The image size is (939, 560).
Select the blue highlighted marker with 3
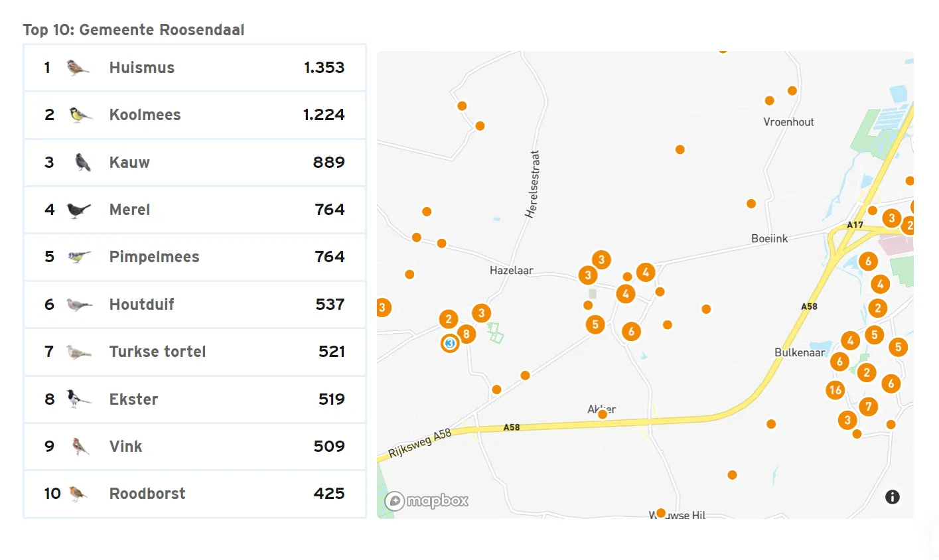[450, 343]
